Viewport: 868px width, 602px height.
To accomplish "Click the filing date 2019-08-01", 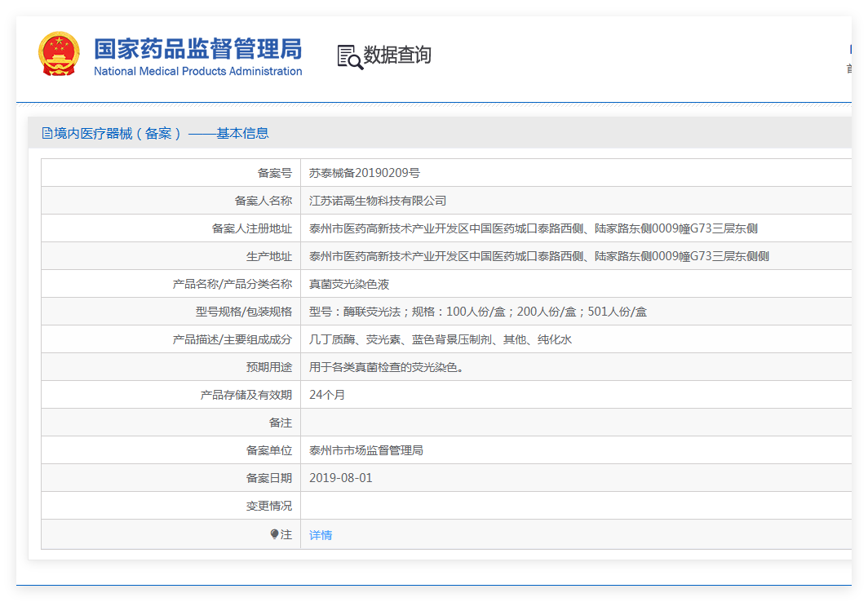I will tap(340, 478).
